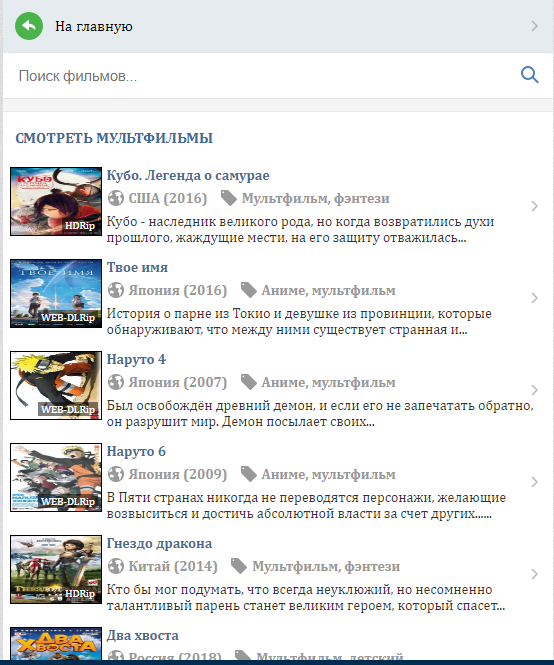
Task: Open the Наруто 4 title link
Action: (x=136, y=359)
